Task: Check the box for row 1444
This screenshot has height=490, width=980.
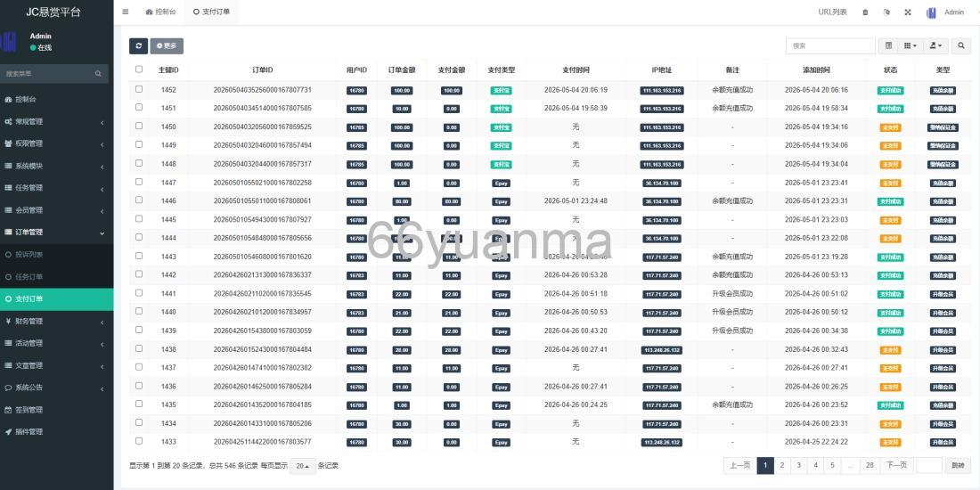Action: click(139, 237)
